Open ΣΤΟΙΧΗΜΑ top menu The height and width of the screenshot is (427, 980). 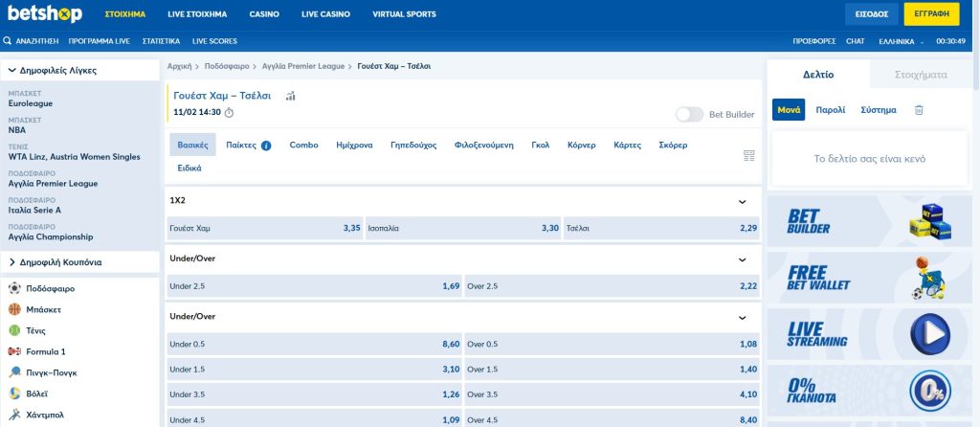[125, 13]
